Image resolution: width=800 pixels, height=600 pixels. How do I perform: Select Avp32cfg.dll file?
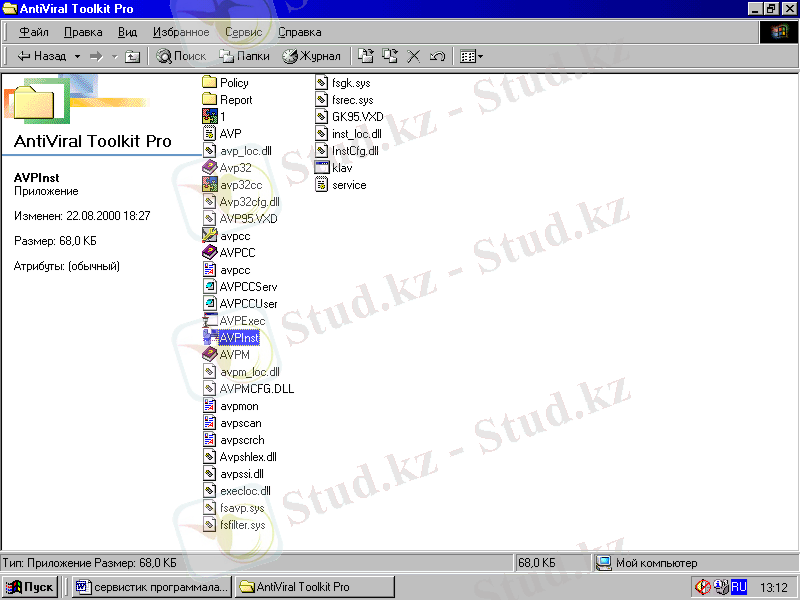tap(241, 202)
